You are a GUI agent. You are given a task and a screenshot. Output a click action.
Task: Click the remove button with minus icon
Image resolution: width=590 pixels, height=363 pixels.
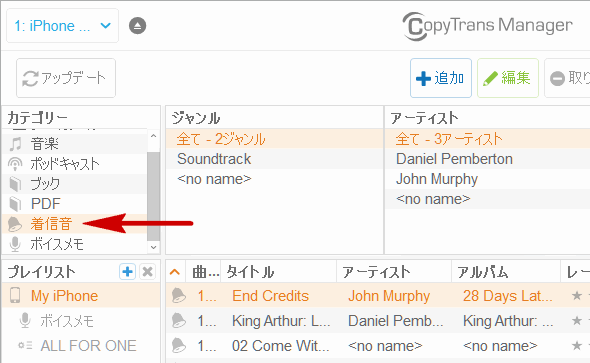click(567, 78)
